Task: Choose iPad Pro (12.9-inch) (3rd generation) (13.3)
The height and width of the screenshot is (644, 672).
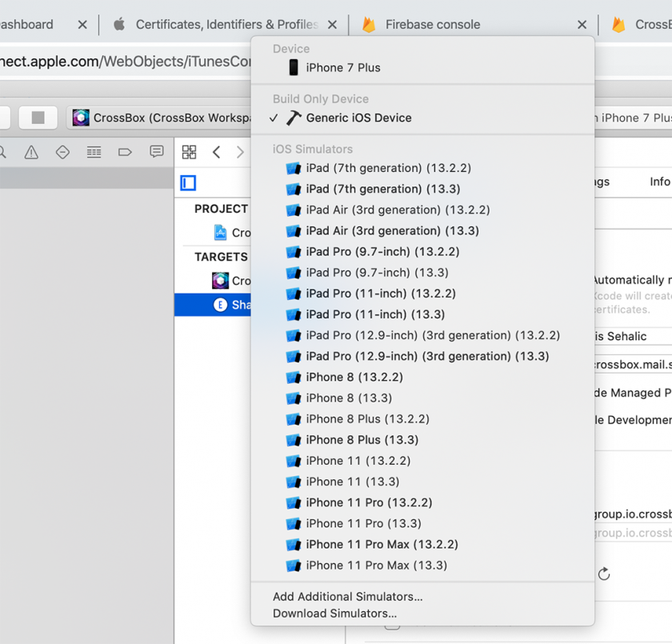Action: 422,357
